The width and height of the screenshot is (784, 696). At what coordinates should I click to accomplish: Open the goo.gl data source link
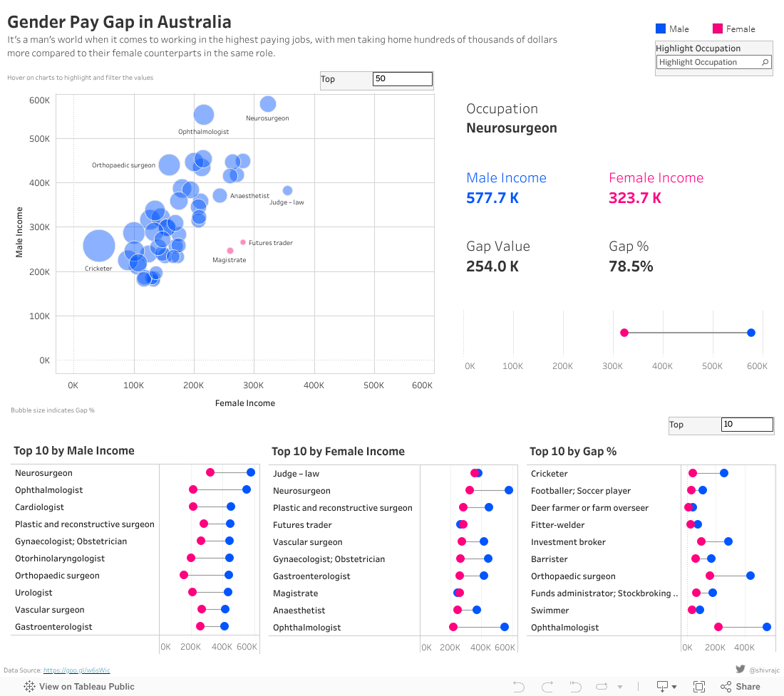coord(76,670)
